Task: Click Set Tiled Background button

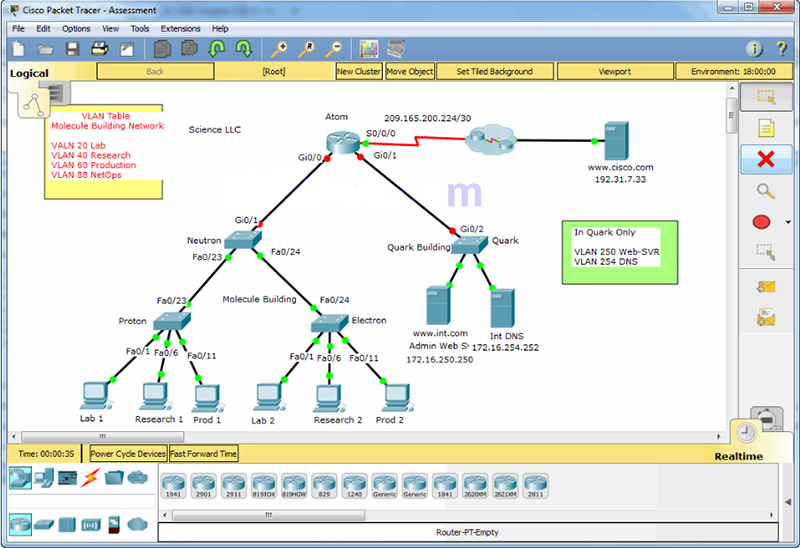Action: click(x=495, y=71)
